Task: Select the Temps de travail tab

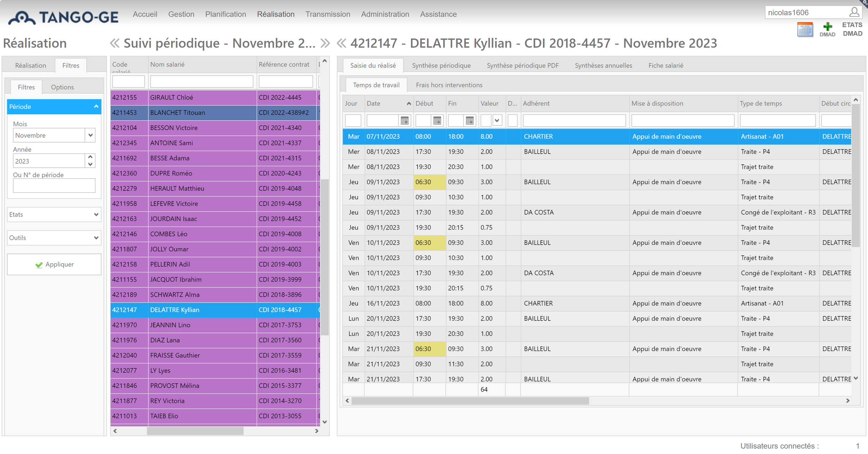Action: tap(376, 85)
